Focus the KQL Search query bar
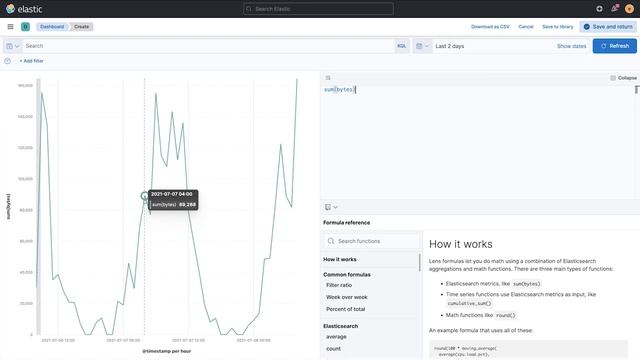This screenshot has width=640, height=360. (x=208, y=46)
